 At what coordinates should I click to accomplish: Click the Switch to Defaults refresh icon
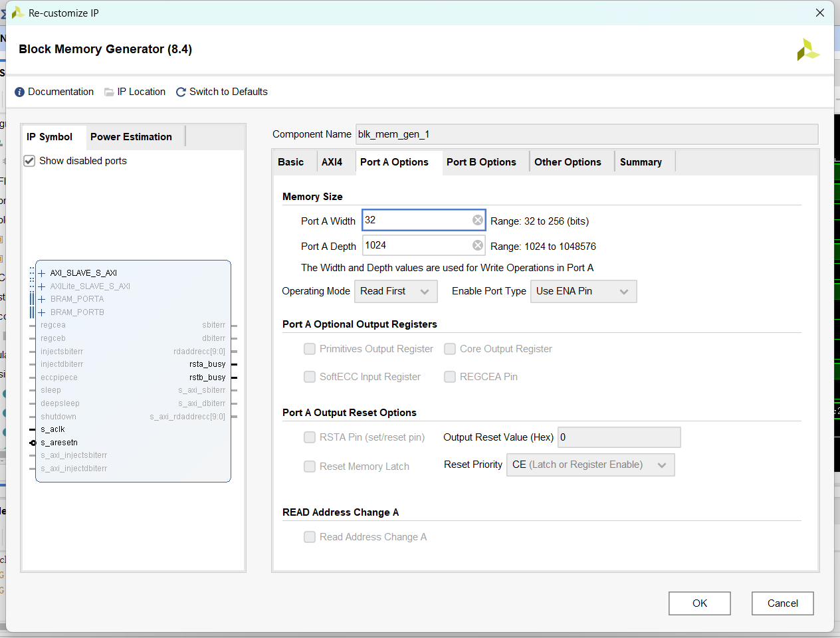click(181, 92)
